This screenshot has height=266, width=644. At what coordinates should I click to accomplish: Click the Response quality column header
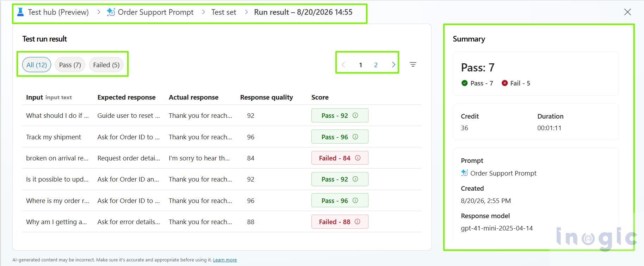[x=267, y=97]
